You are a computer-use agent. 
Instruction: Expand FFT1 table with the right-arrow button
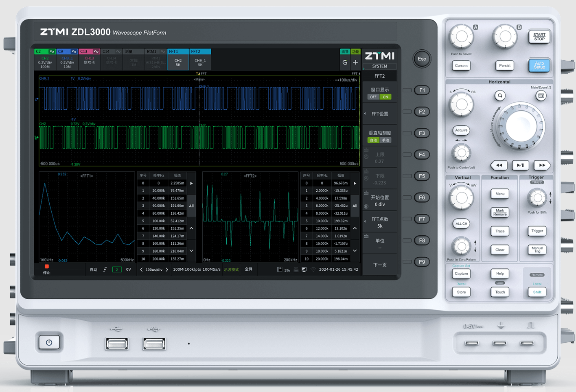[x=191, y=183]
